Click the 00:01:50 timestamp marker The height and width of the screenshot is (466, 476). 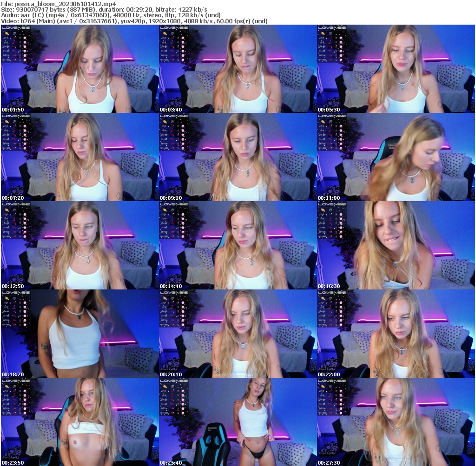pos(12,110)
